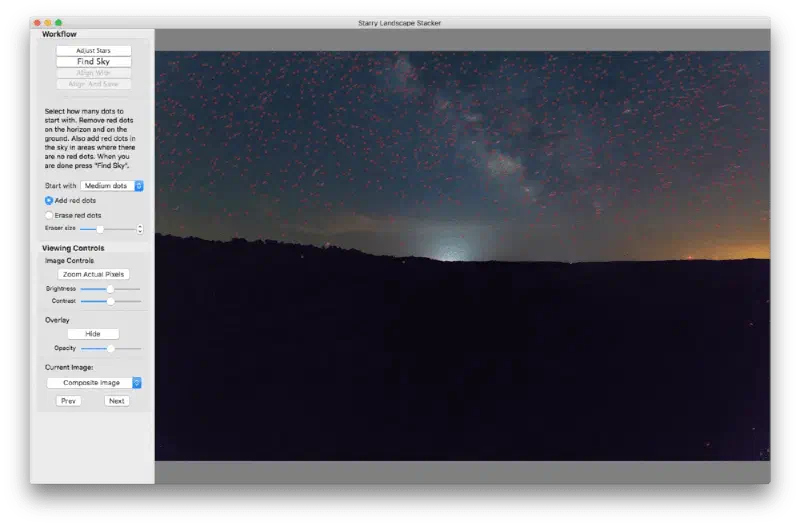
Task: Click the Find Sky button
Action: 93,62
